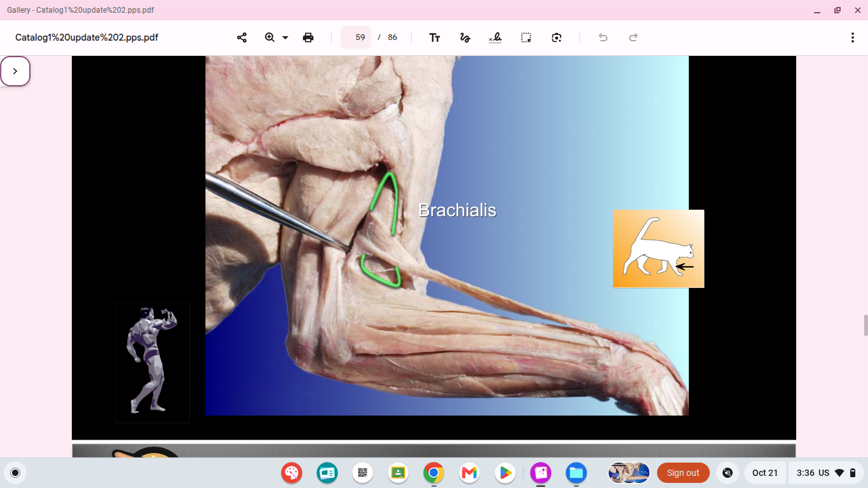Image resolution: width=868 pixels, height=488 pixels.
Task: Open Google Chrome from the shelf
Action: [x=434, y=473]
